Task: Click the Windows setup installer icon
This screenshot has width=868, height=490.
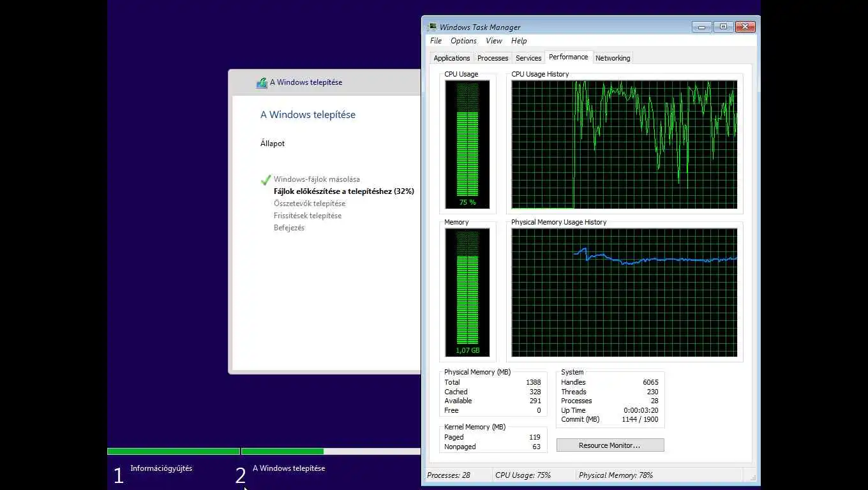Action: 262,82
